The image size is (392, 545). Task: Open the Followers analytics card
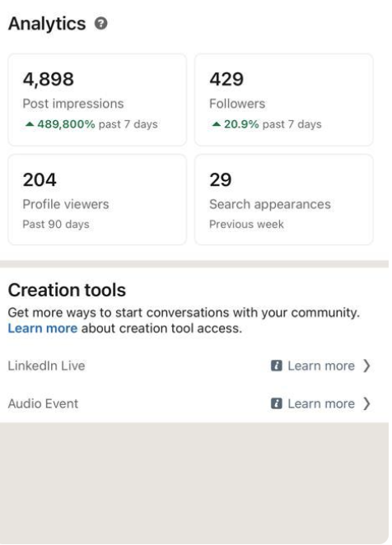[x=284, y=100]
